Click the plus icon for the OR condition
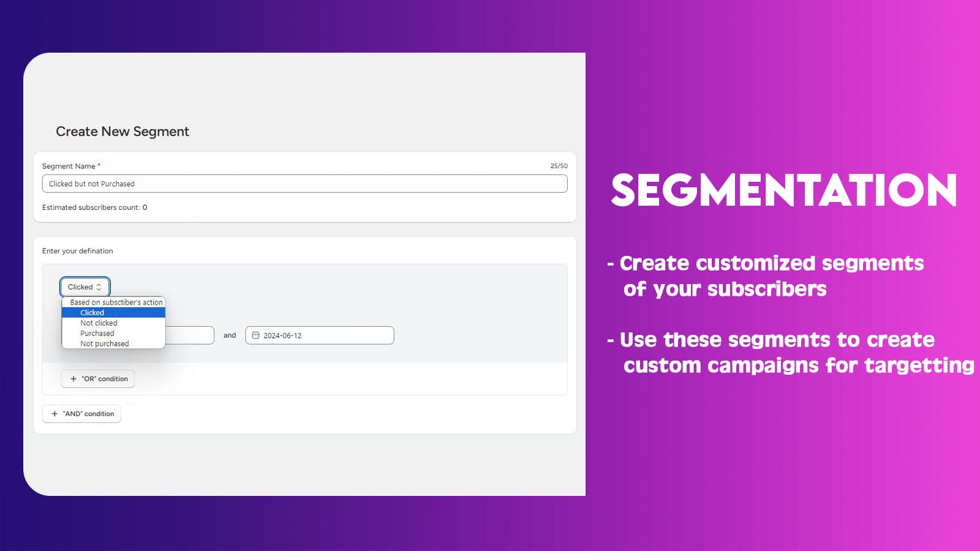Screen dimensions: 980x551 pyautogui.click(x=73, y=379)
